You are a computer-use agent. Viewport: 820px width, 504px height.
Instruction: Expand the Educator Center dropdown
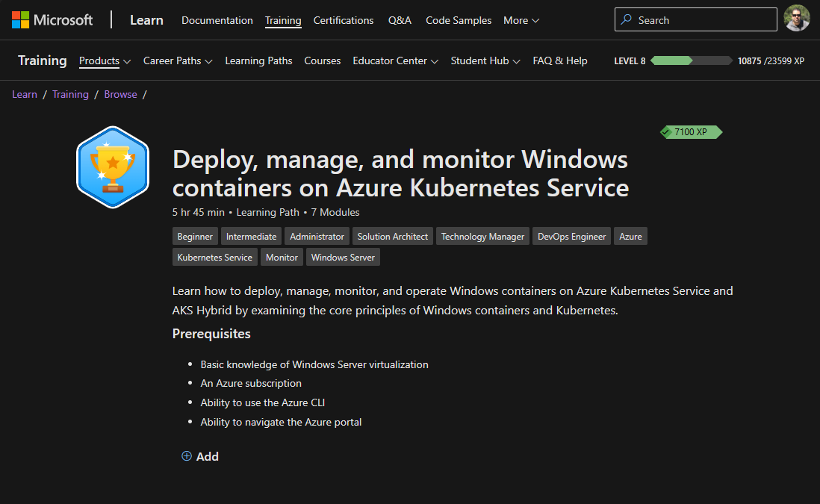(x=395, y=61)
